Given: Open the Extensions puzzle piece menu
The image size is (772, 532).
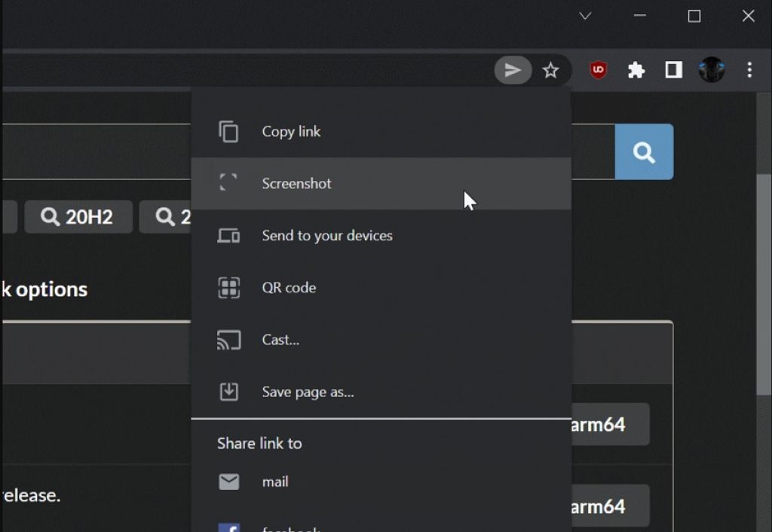Looking at the screenshot, I should point(636,71).
